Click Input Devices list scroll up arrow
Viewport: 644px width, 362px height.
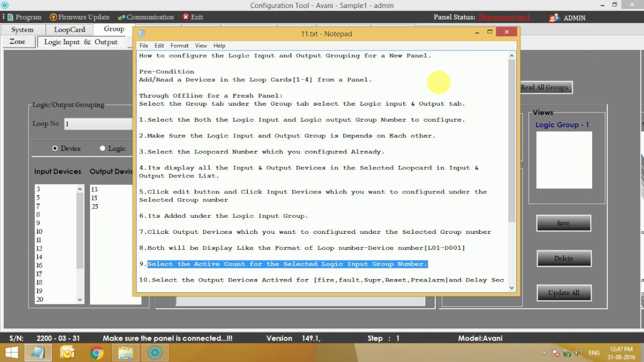80,189
